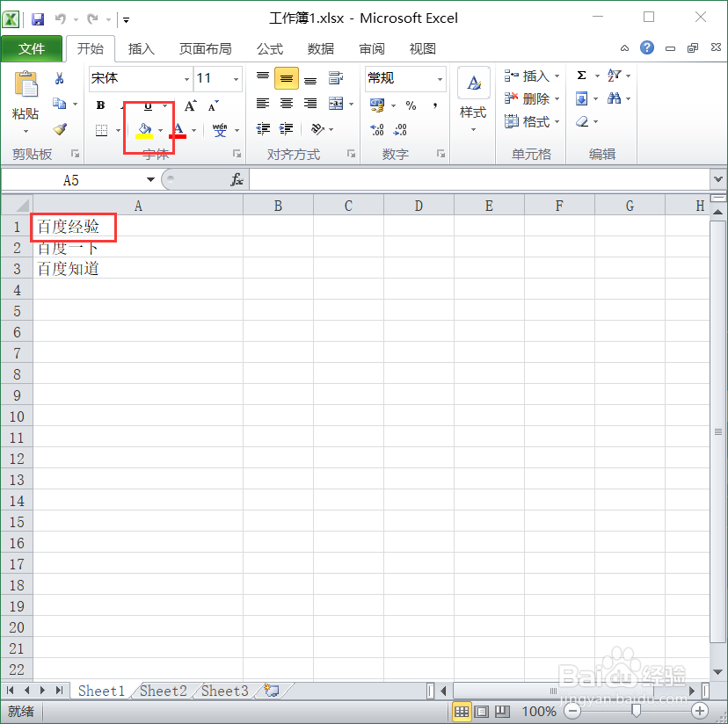Toggle bold formatting
This screenshot has height=724, width=728.
click(101, 105)
